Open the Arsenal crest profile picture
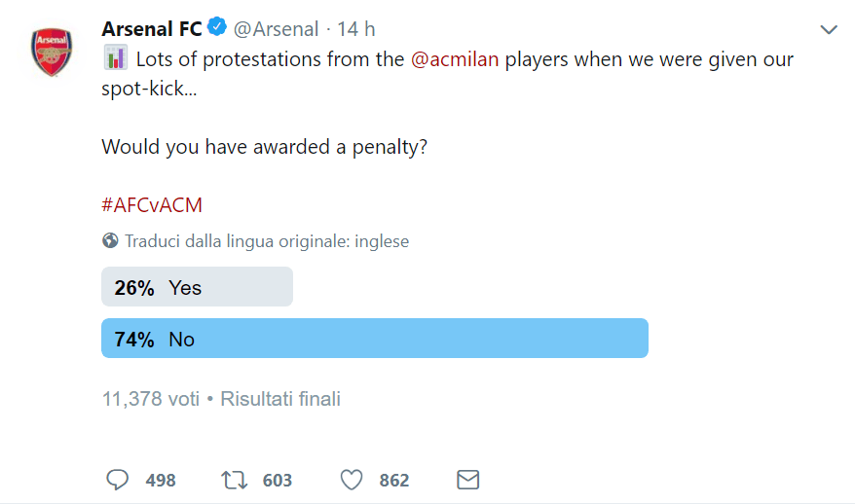This screenshot has width=855, height=504. (51, 52)
